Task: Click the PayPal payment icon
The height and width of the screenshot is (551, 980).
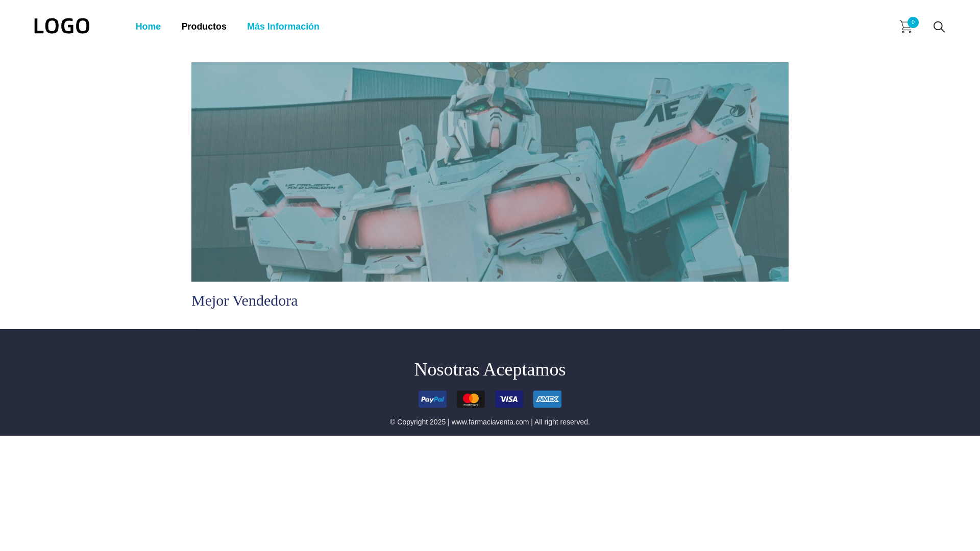Action: tap(432, 399)
